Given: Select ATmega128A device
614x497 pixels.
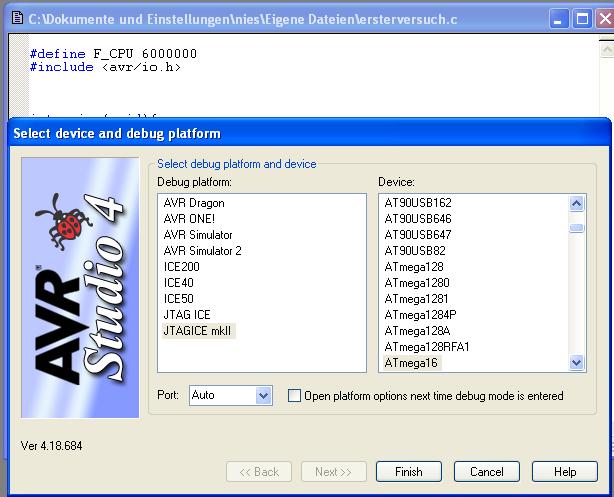Looking at the screenshot, I should coord(417,331).
